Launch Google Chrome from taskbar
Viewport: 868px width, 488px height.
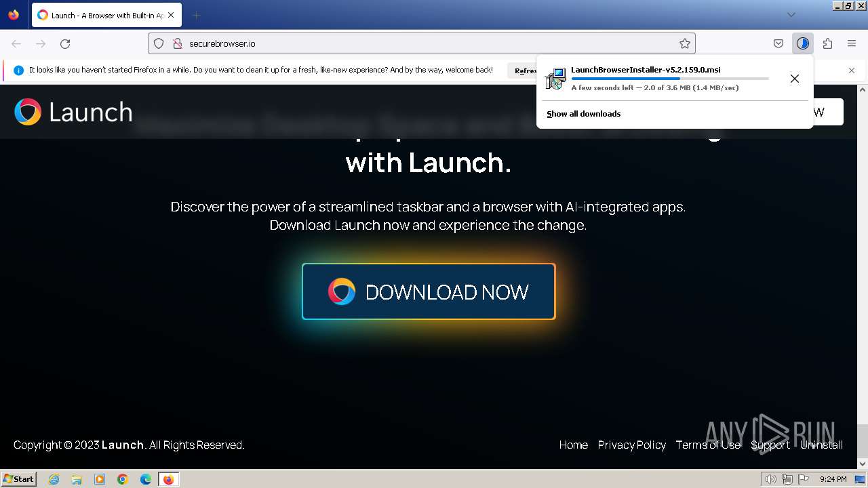click(x=123, y=479)
